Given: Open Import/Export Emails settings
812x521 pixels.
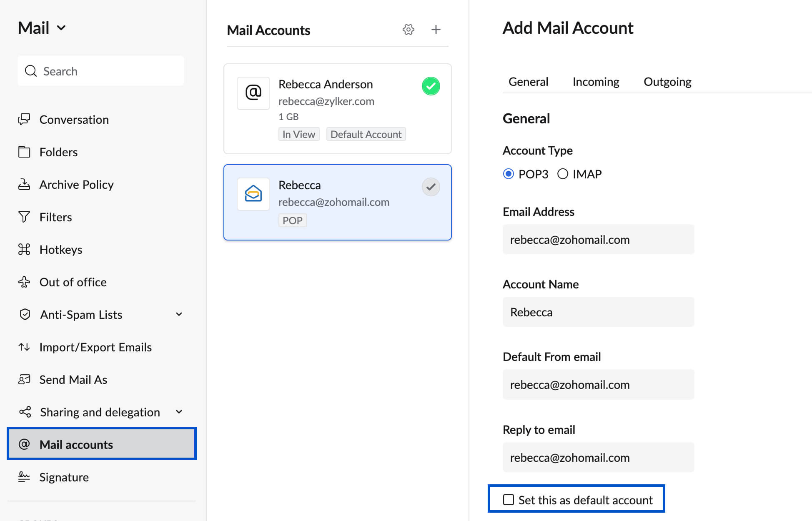Looking at the screenshot, I should coord(95,347).
